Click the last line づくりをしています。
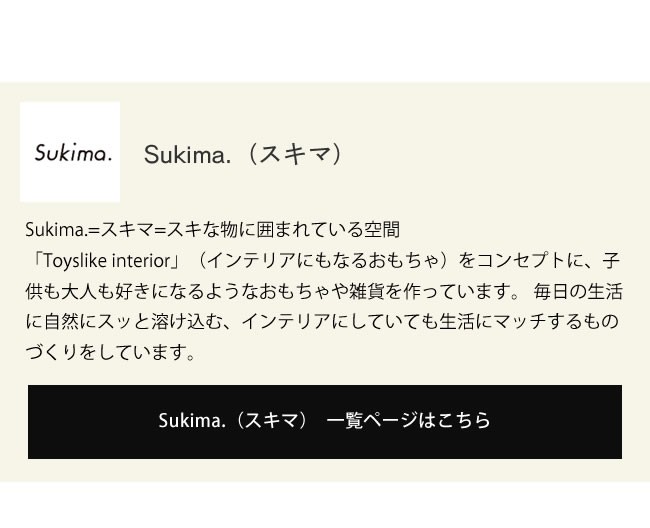The width and height of the screenshot is (650, 528). [x=110, y=352]
